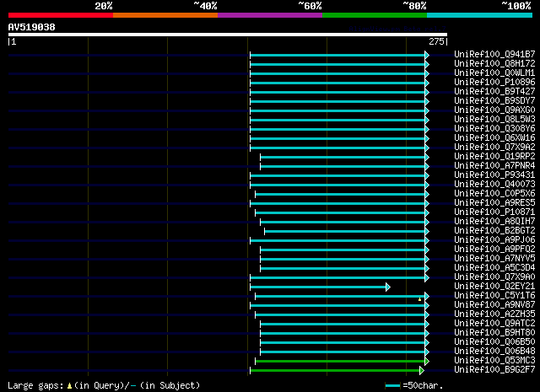Click green arrowhead of UniRef100_B9G2F7 alignment
Viewport: 540px width, 392px height.
[422, 371]
